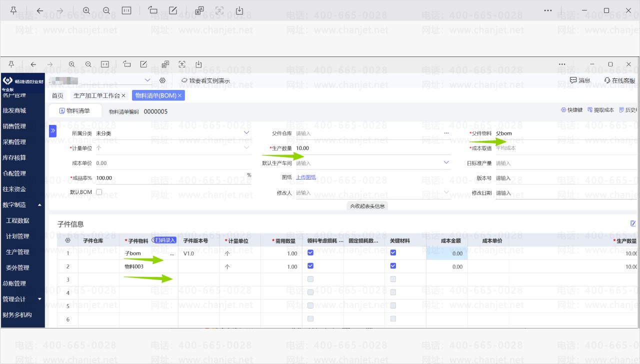Open edit pencil in outer viewer toolbar
640x364 pixels.
[173, 10]
